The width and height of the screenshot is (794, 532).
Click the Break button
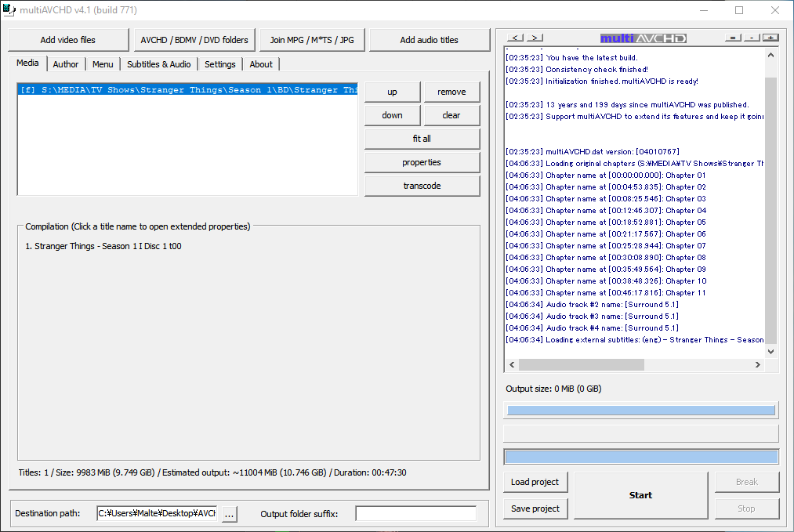point(747,482)
